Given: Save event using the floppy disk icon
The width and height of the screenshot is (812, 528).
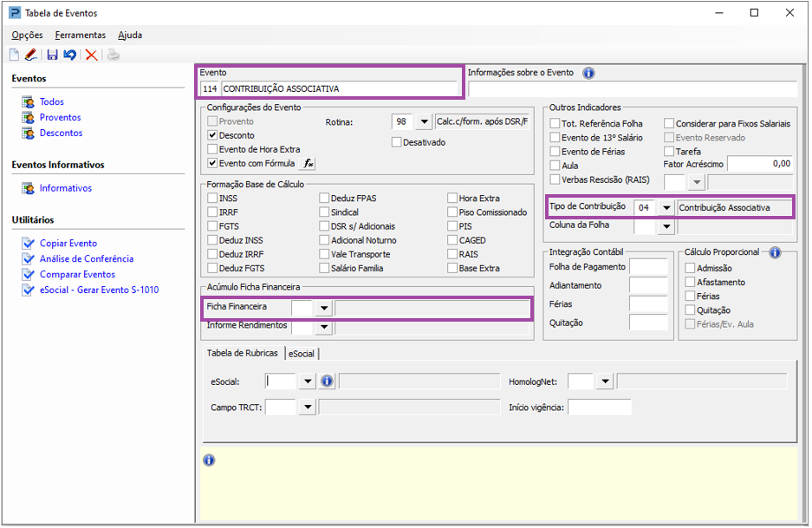Looking at the screenshot, I should click(x=52, y=55).
